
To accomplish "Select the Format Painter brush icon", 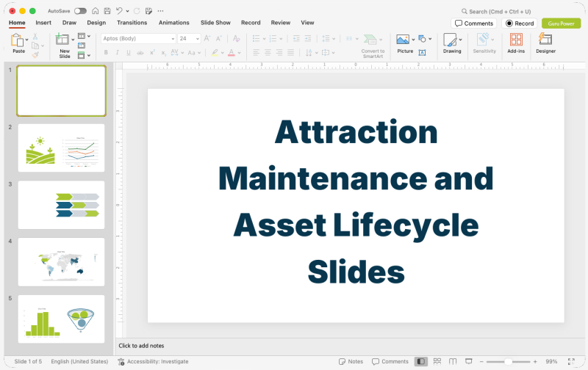I will pyautogui.click(x=35, y=54).
